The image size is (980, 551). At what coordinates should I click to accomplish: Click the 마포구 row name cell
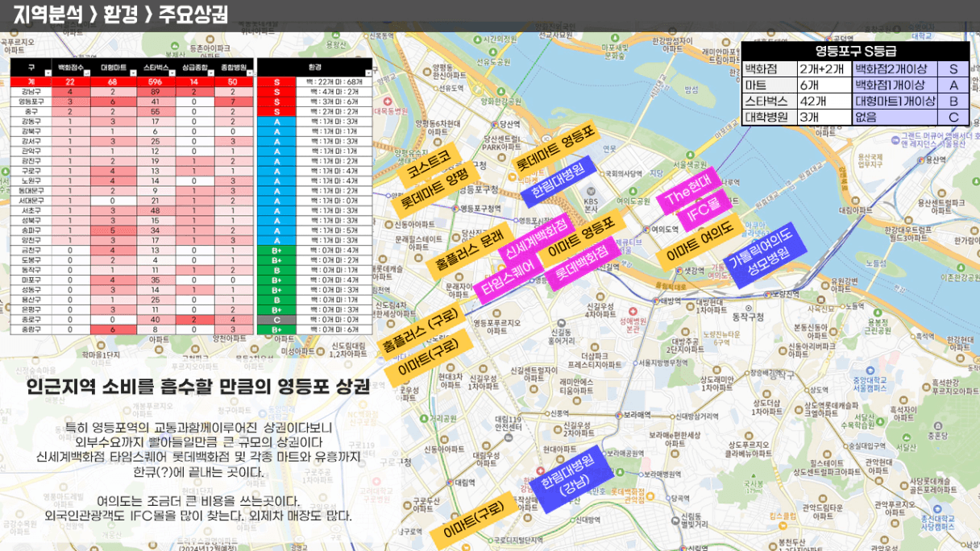tap(31, 280)
